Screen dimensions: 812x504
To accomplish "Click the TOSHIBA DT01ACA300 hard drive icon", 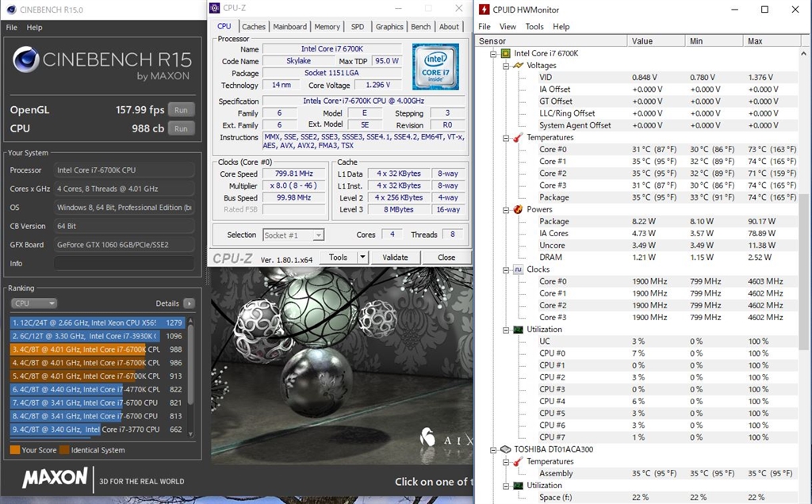I will (506, 449).
